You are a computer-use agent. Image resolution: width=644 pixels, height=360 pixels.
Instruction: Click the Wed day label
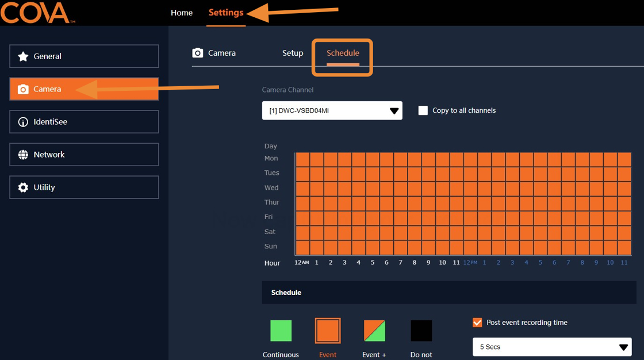271,187
